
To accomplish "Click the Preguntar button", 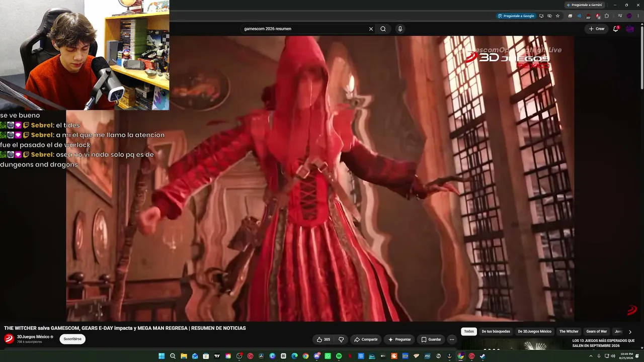I will (x=399, y=339).
